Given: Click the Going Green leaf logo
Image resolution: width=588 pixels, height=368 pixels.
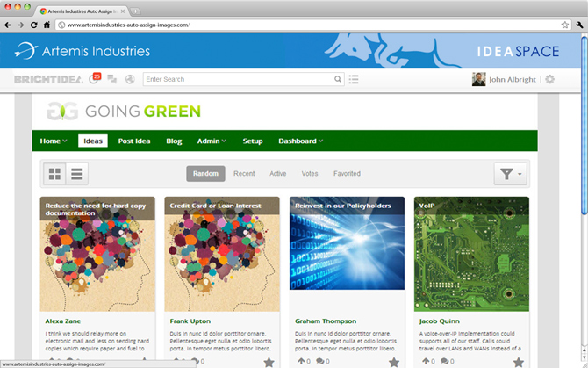Looking at the screenshot, I should (x=62, y=111).
